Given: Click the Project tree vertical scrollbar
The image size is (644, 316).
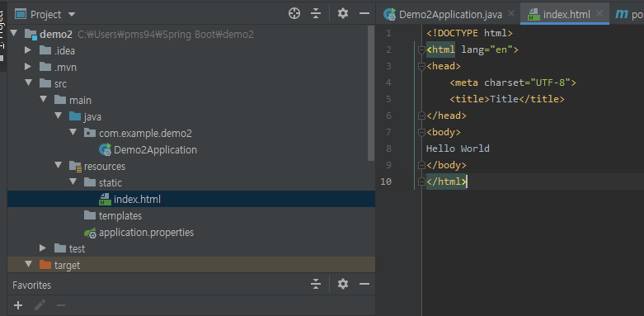Looking at the screenshot, I should 371,94.
